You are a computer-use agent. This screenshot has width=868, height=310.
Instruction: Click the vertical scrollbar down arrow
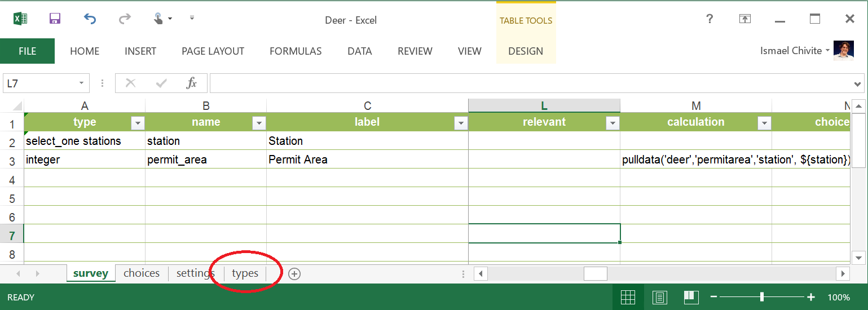click(858, 258)
